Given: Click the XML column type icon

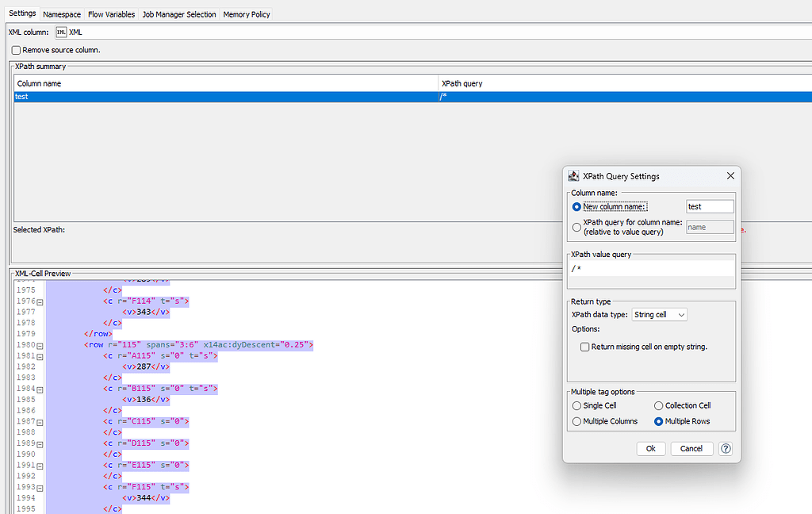Looking at the screenshot, I should 61,33.
